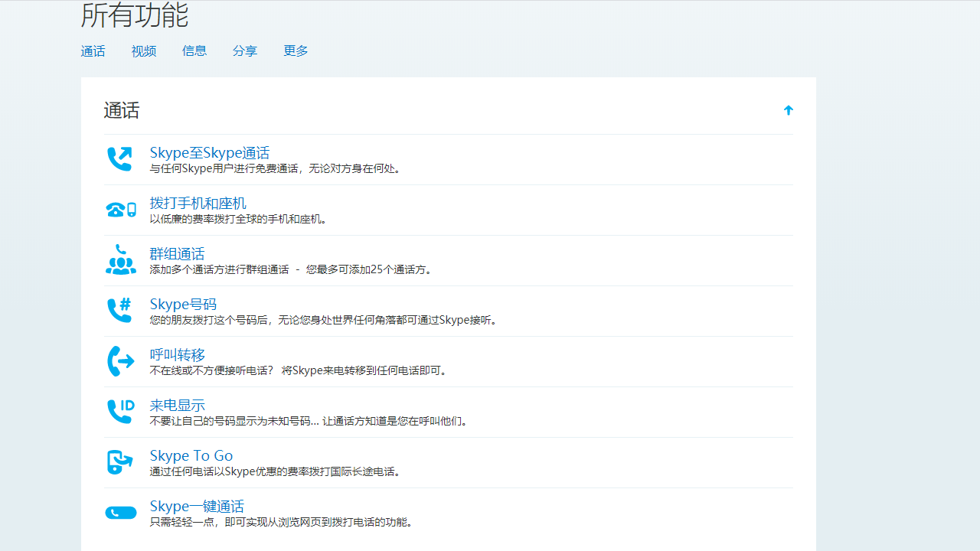
Task: Switch to the 信息 tab
Action: (194, 51)
